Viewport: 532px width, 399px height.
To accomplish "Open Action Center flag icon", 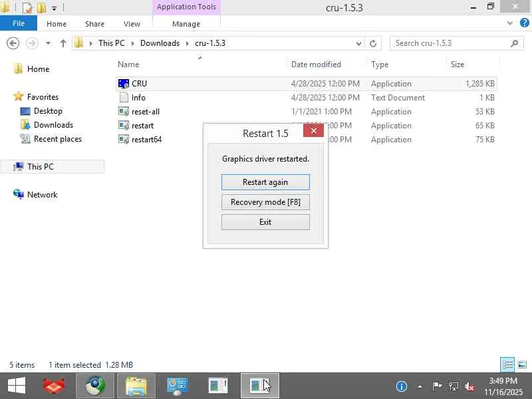I will pyautogui.click(x=437, y=386).
